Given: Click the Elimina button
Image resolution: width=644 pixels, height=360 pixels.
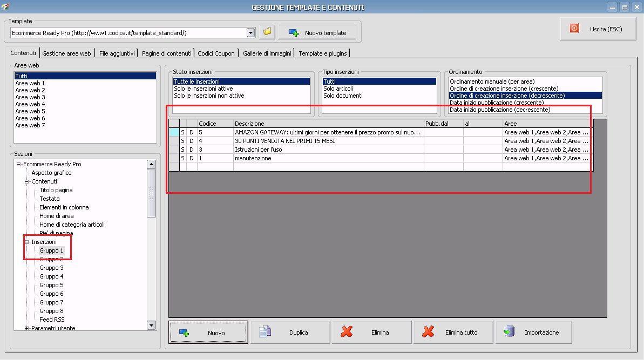Looking at the screenshot, I should click(372, 332).
